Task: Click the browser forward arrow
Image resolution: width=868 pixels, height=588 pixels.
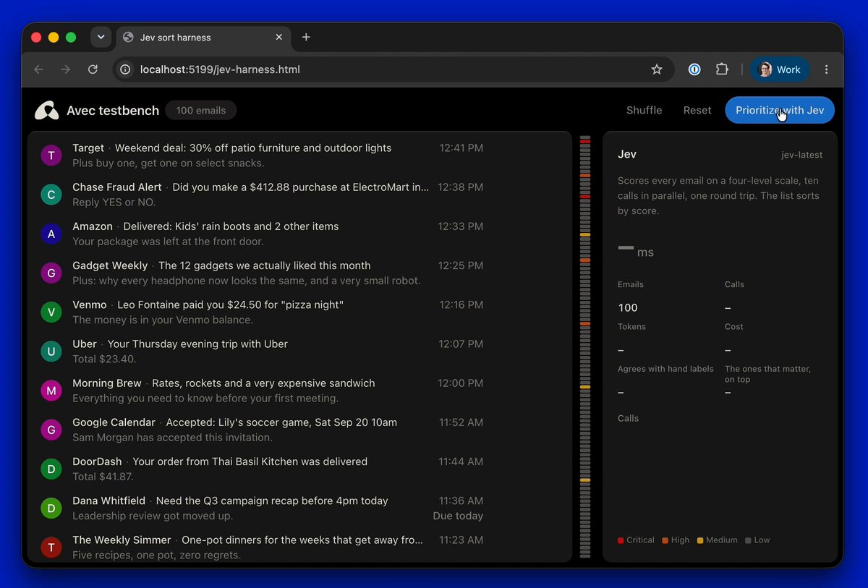Action: [66, 69]
